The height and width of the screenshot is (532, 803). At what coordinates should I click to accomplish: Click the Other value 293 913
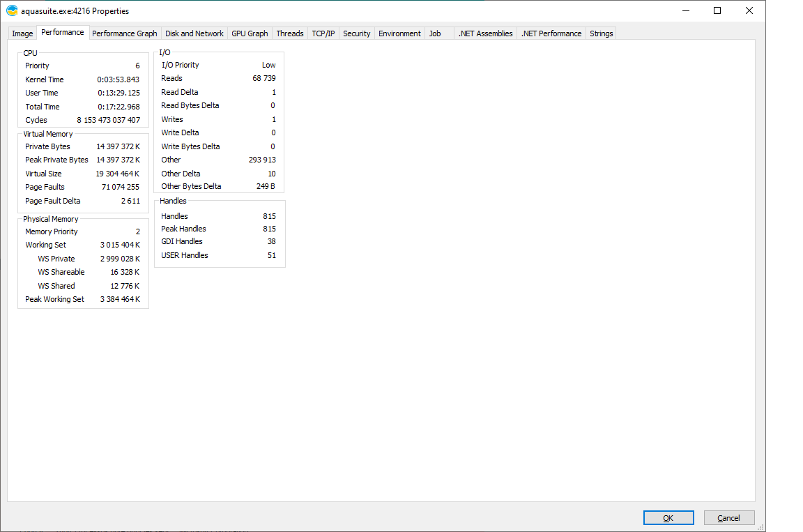click(x=262, y=160)
